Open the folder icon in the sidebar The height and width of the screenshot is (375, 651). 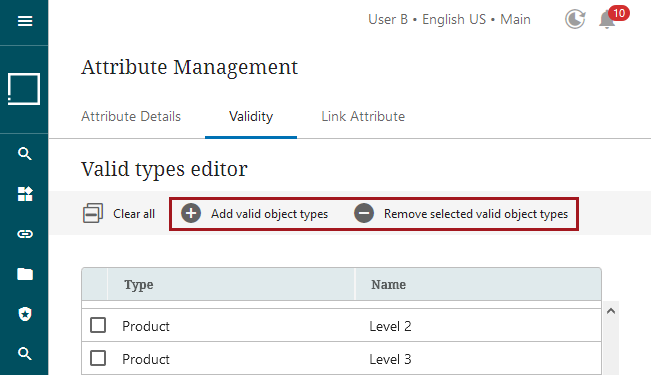click(x=25, y=274)
